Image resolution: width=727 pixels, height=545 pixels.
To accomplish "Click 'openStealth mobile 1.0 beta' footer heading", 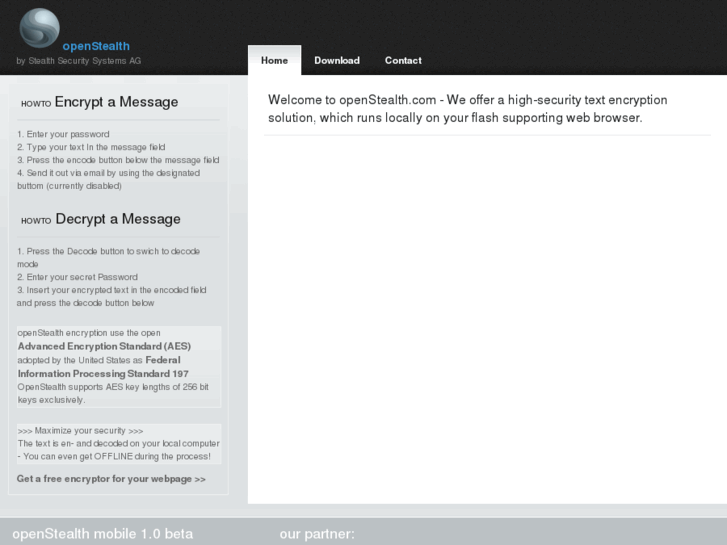I will (102, 534).
